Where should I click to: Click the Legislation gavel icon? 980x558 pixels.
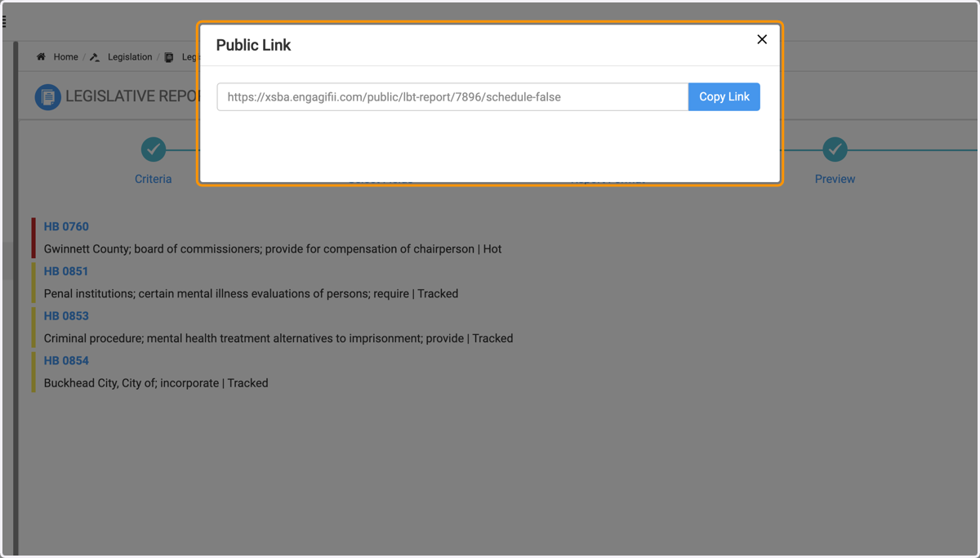(x=95, y=57)
